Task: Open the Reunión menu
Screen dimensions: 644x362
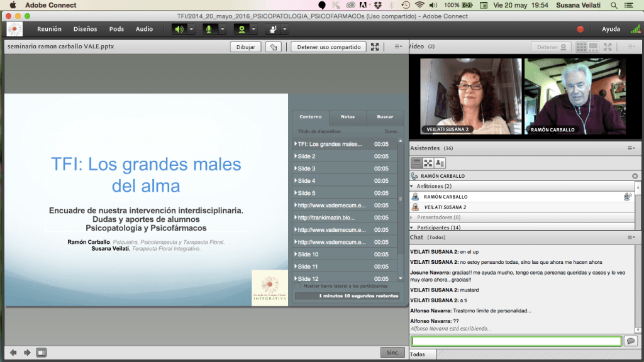Action: [x=49, y=29]
